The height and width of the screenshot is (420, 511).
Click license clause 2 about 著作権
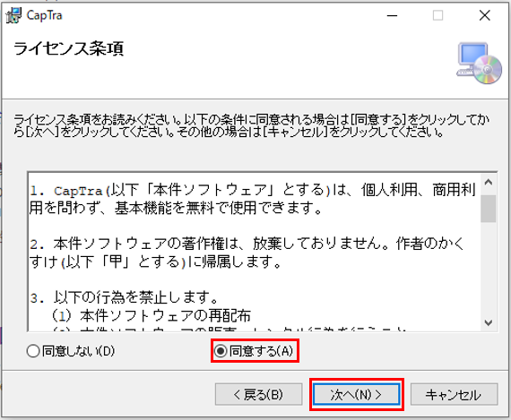[247, 253]
